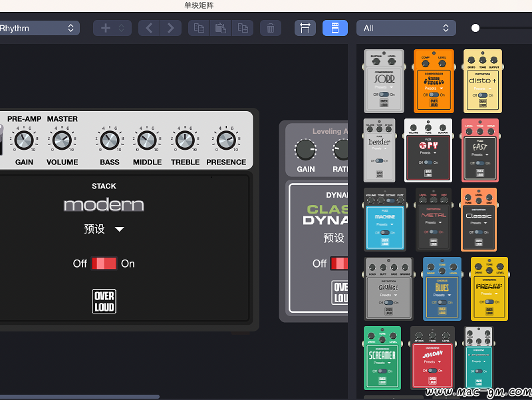Image resolution: width=532 pixels, height=400 pixels.
Task: Select the yellow PREAMP overdrive pedal
Action: [489, 289]
